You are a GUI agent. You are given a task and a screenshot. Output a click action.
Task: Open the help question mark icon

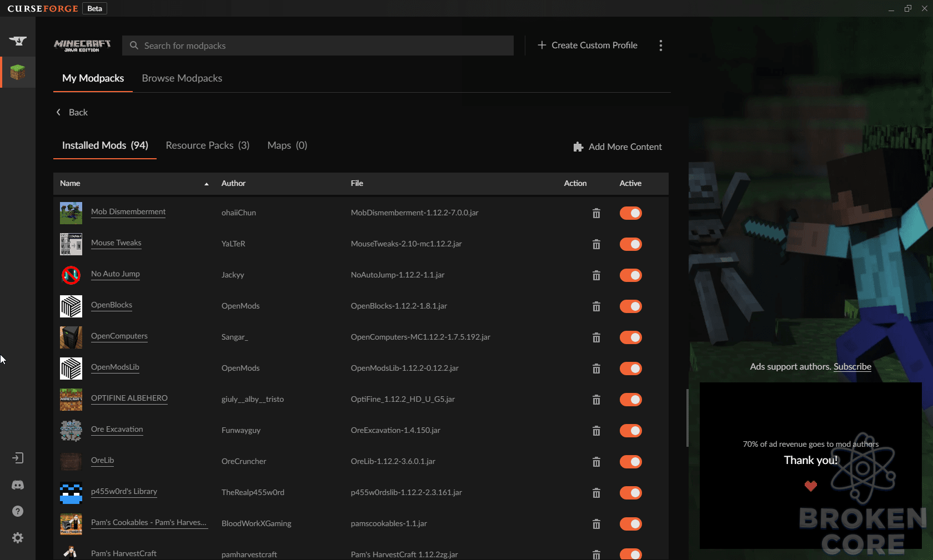coord(18,511)
